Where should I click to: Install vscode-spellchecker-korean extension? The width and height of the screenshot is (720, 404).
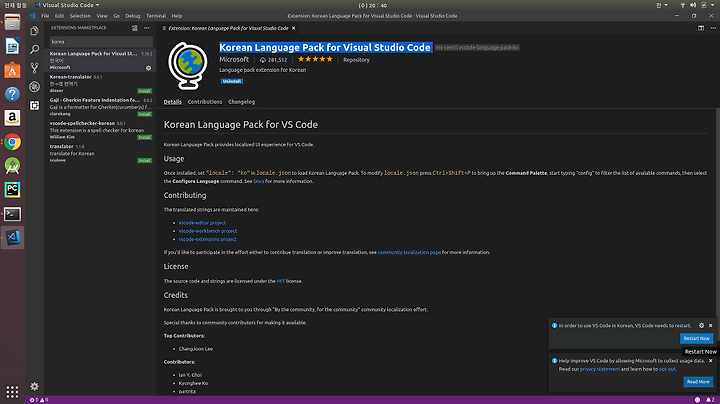click(x=145, y=137)
